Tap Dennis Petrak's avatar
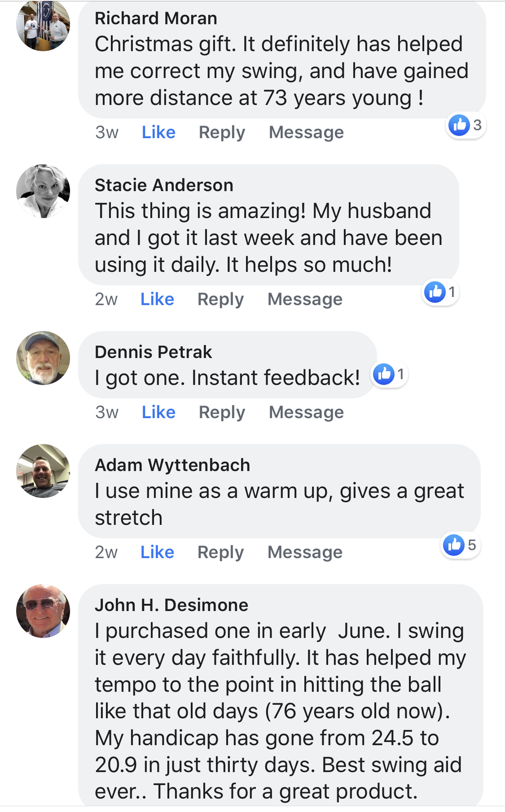Viewport: 505px width, 812px height. 43,358
